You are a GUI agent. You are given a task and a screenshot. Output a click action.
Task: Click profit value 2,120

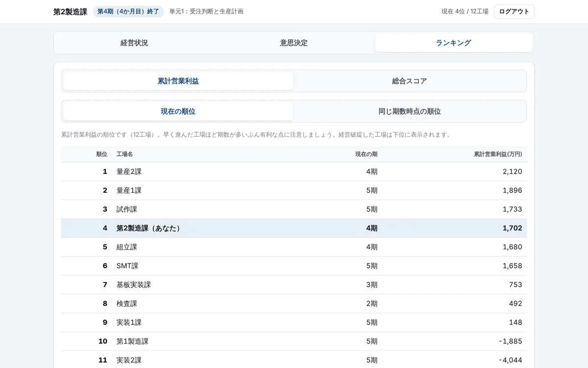(x=512, y=172)
